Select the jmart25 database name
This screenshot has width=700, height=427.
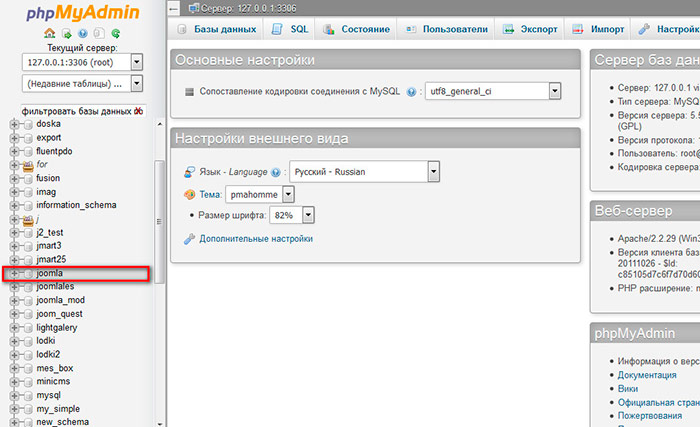tap(51, 260)
